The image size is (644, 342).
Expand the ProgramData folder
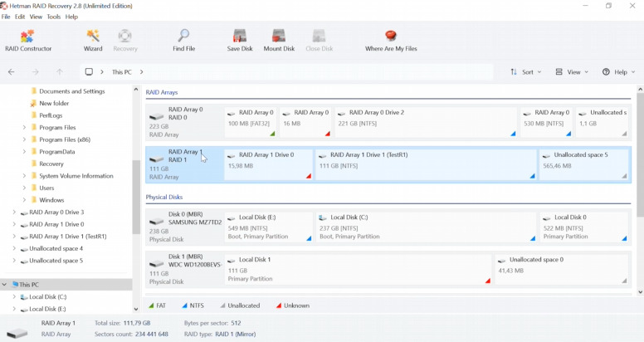[x=24, y=152]
